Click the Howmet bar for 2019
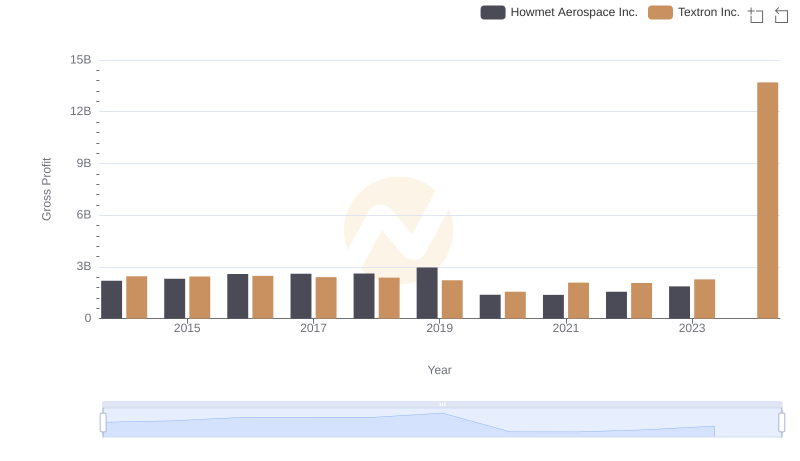 coord(427,293)
